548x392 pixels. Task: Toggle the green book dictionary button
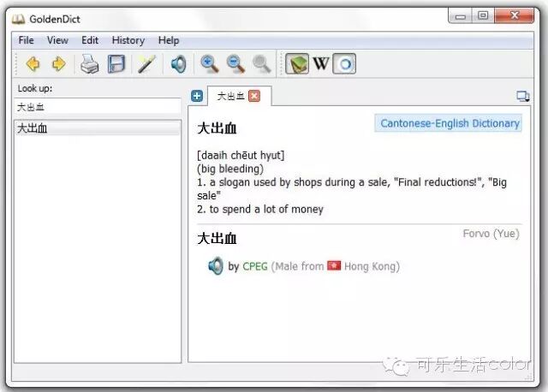(297, 63)
